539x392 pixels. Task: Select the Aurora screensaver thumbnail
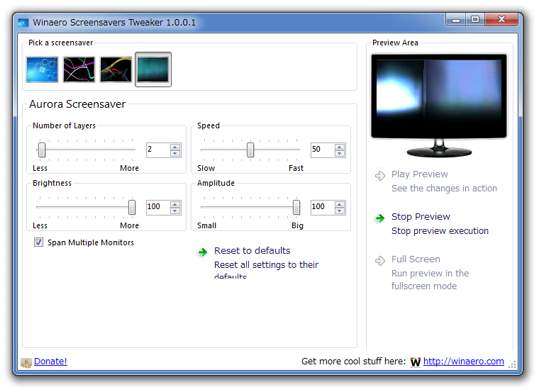coord(153,69)
